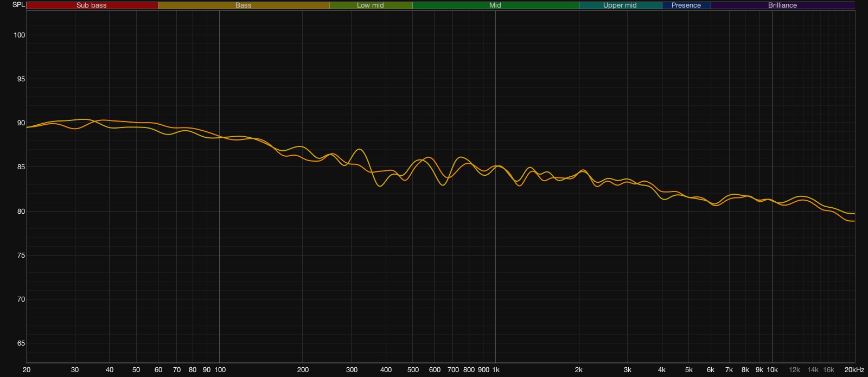The height and width of the screenshot is (377, 868).
Task: Click the 8k frequency axis label
Action: 745,370
